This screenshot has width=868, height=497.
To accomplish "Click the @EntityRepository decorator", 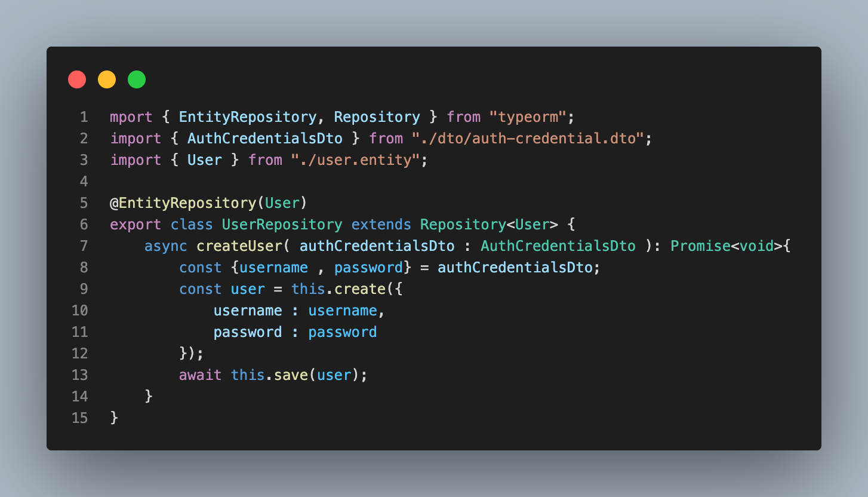I will click(183, 203).
